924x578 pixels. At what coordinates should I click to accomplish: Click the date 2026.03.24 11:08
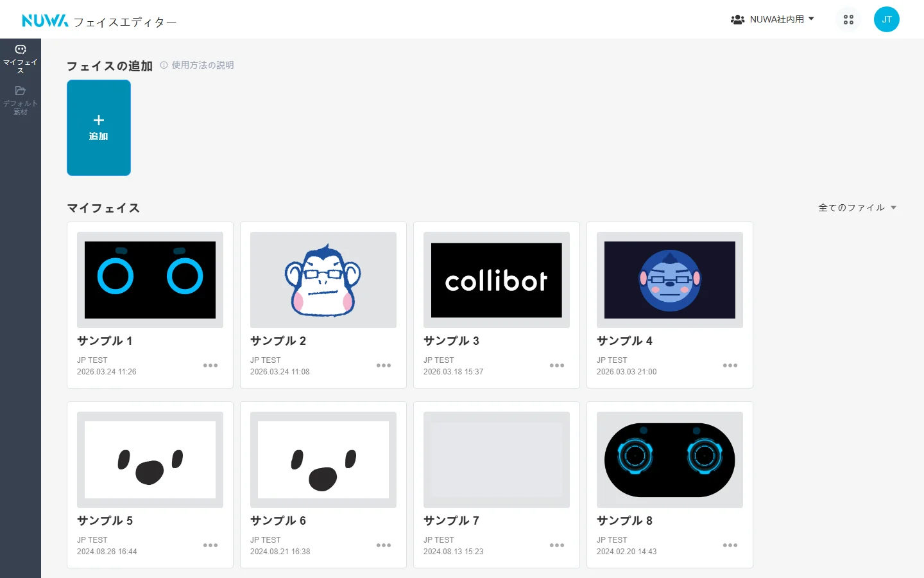[x=280, y=372]
